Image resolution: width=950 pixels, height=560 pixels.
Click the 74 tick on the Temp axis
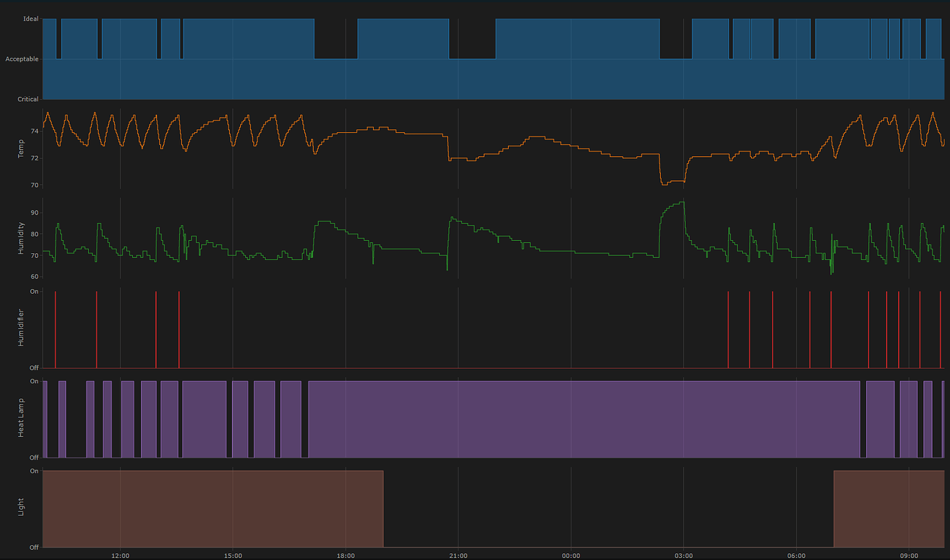(x=35, y=131)
